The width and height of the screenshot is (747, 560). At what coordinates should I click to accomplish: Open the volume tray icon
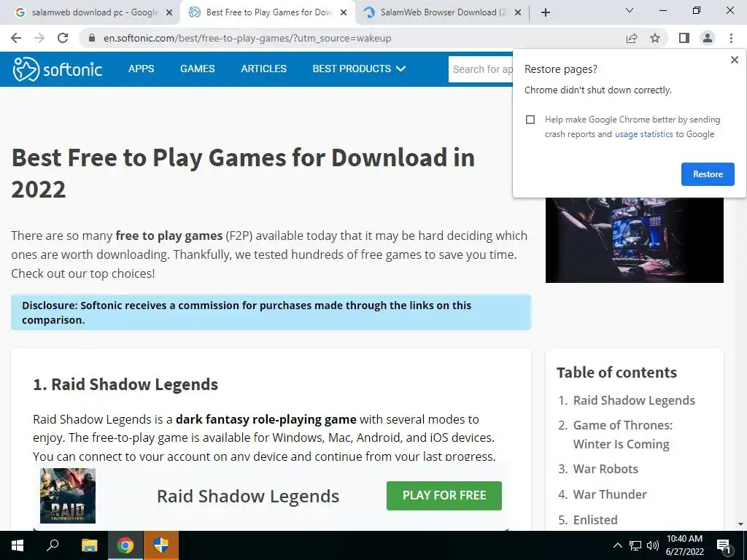[652, 545]
